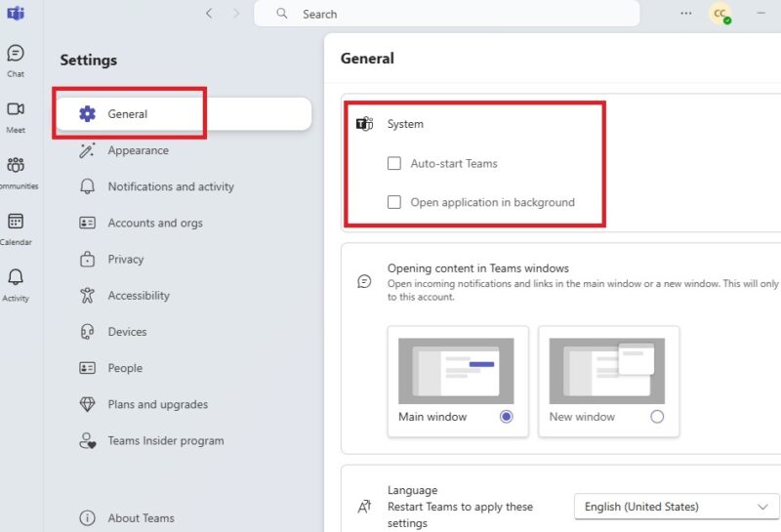Click the General gear icon
The image size is (781, 532).
[x=87, y=113]
